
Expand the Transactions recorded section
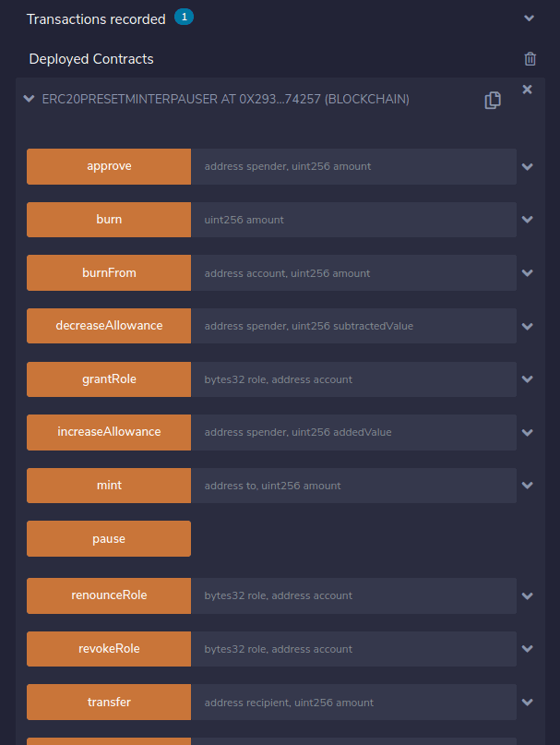[529, 18]
